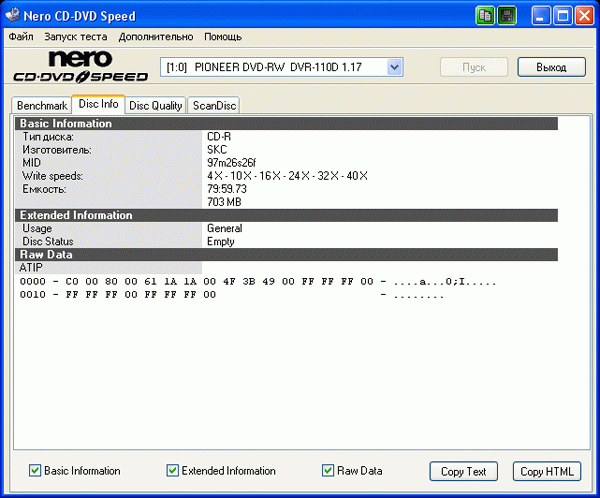Open the Файл menu
The width and height of the screenshot is (600, 498).
click(21, 37)
